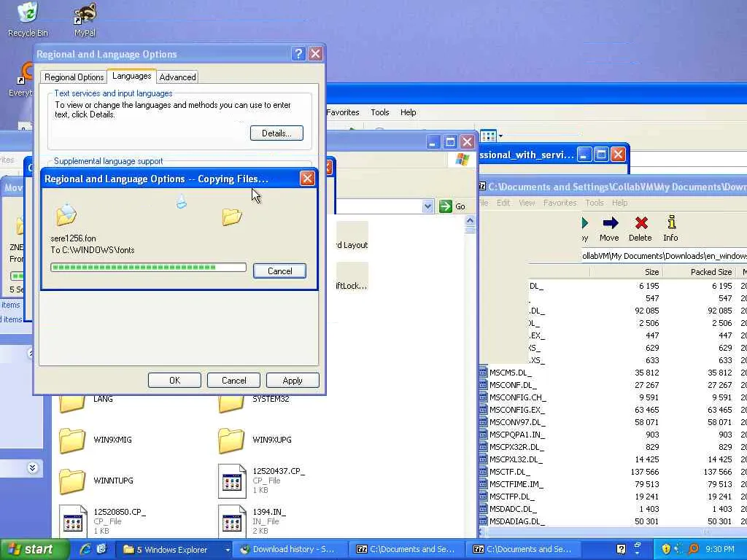Open the SYSTEM32 folder in Explorer
Viewport: 747px width, 560px height.
tap(231, 402)
